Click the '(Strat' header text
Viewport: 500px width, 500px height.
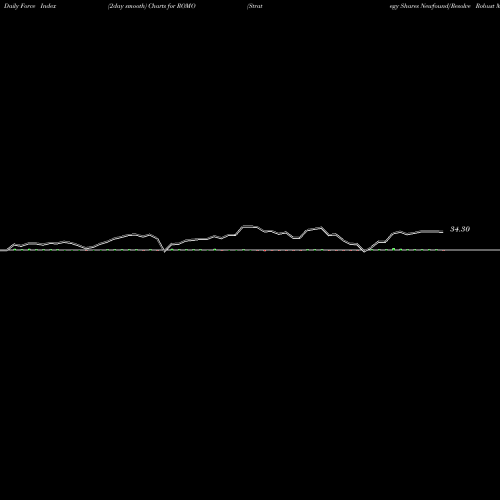click(x=255, y=6)
